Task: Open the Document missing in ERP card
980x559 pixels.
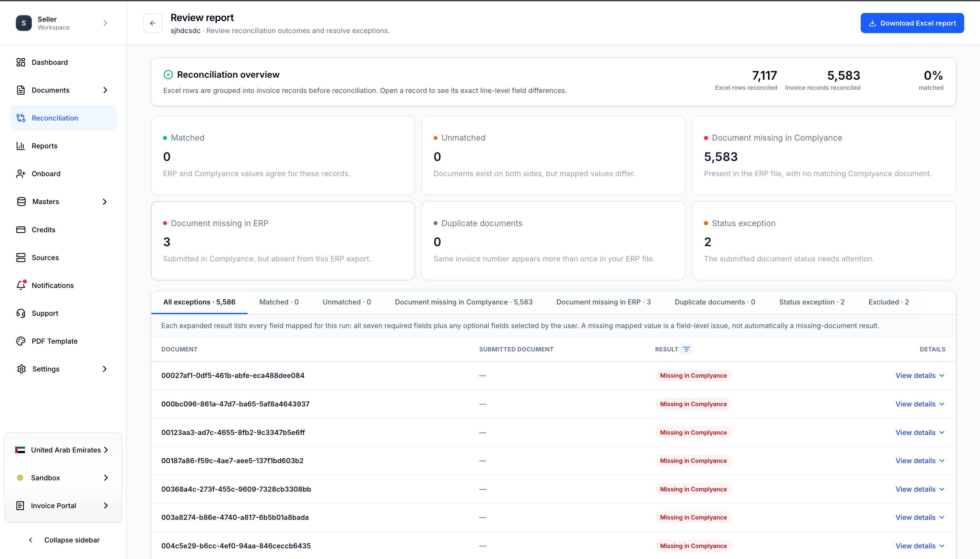Action: pos(283,241)
